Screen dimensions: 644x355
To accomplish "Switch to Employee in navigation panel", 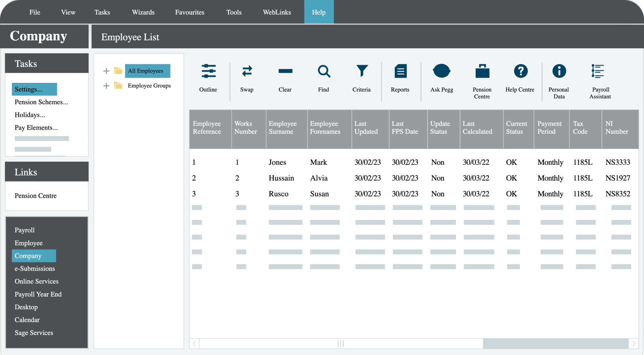I will [x=29, y=243].
